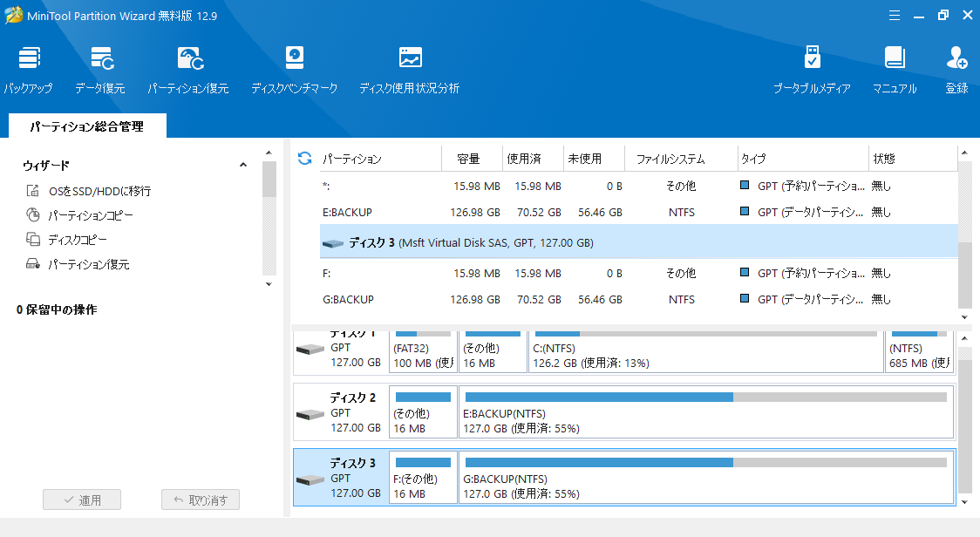Switch to パーティション総合管理 tab
The height and width of the screenshot is (537, 980).
[x=87, y=126]
